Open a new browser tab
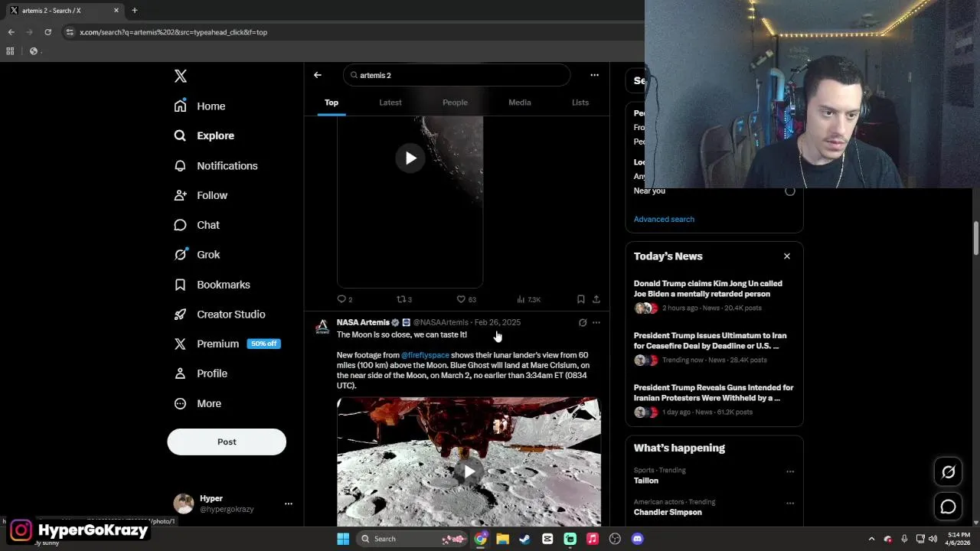 click(x=134, y=11)
